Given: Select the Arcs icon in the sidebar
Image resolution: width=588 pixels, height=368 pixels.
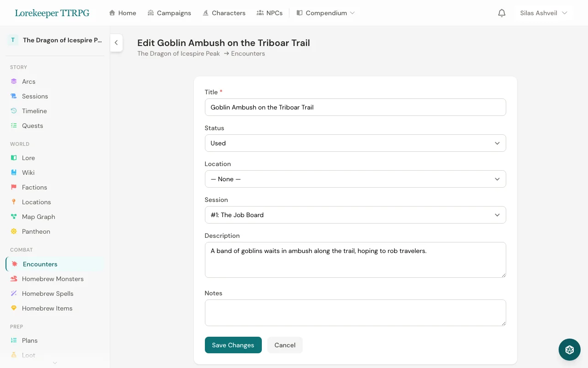Looking at the screenshot, I should coord(14,81).
